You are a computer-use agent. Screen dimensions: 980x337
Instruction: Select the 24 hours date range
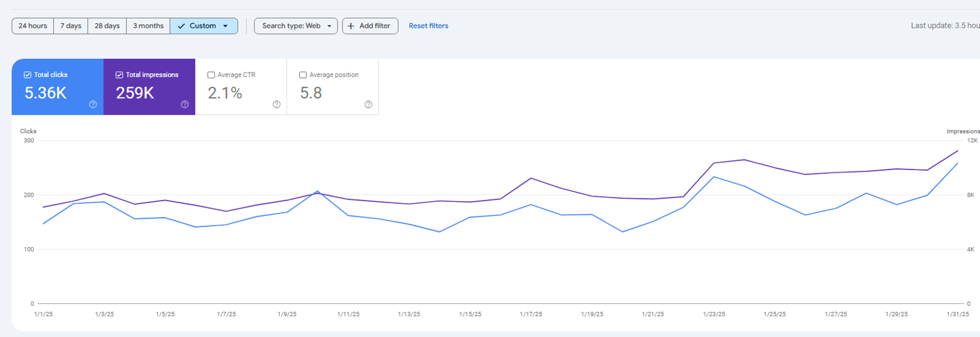(32, 26)
